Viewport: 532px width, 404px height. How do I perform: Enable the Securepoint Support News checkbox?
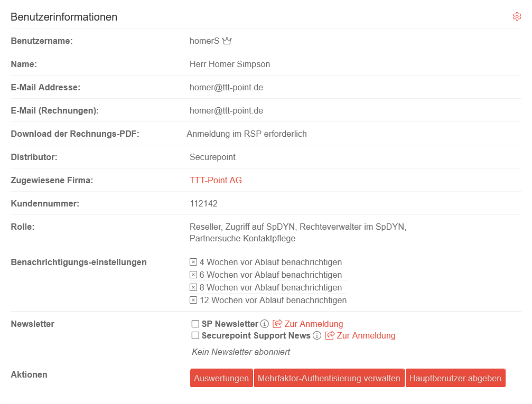point(195,335)
